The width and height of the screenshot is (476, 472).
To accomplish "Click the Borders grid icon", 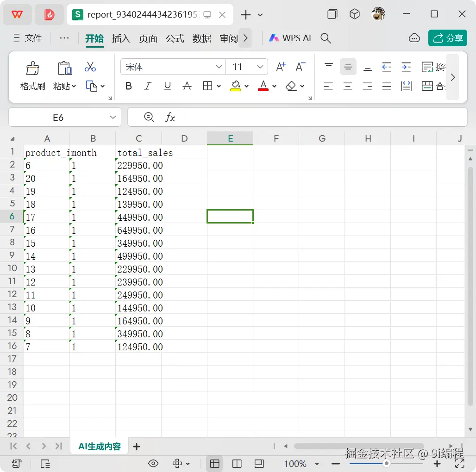I will point(207,86).
